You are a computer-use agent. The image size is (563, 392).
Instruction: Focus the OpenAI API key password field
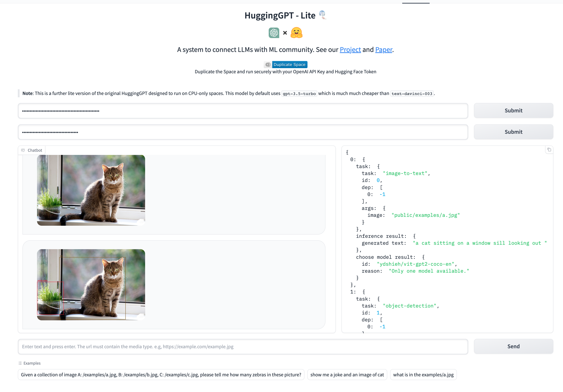243,111
